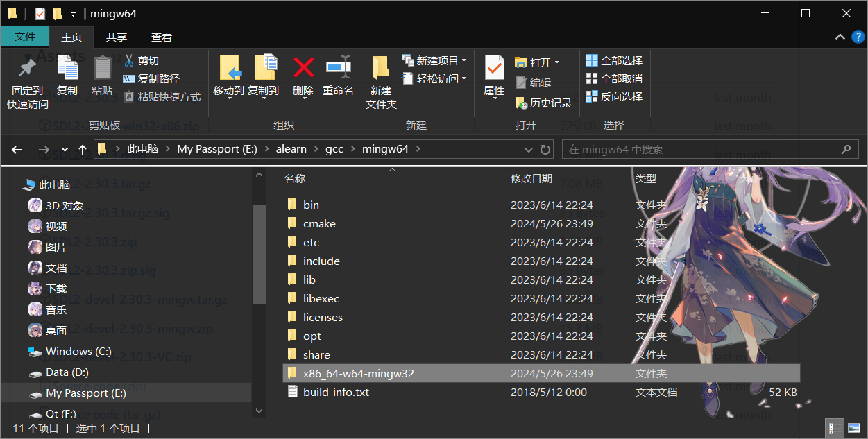Click Paste shortcut (粘贴快捷方式)
Screen dimensions: 868x439
pos(162,96)
